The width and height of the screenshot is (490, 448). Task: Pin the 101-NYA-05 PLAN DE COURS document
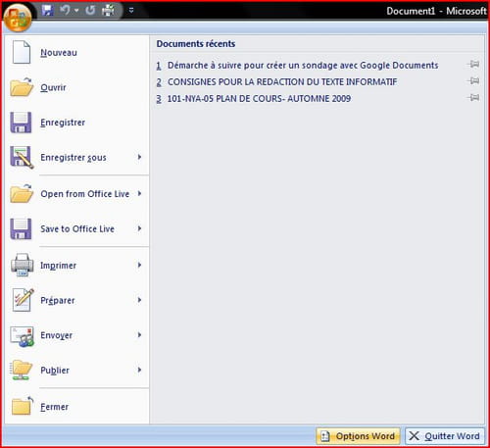473,97
